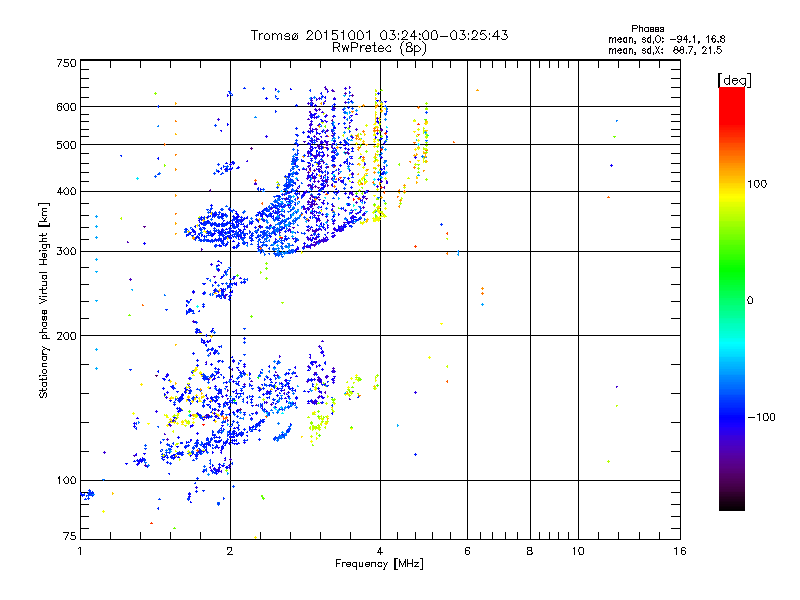Click the x-axis tick label '1'

click(x=80, y=551)
